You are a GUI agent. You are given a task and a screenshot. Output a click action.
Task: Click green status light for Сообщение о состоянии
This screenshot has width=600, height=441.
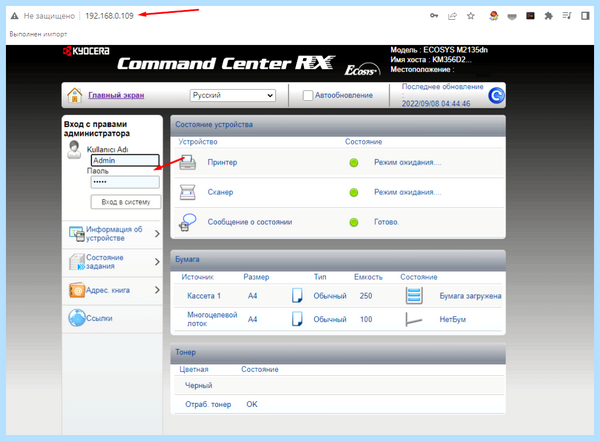[354, 222]
